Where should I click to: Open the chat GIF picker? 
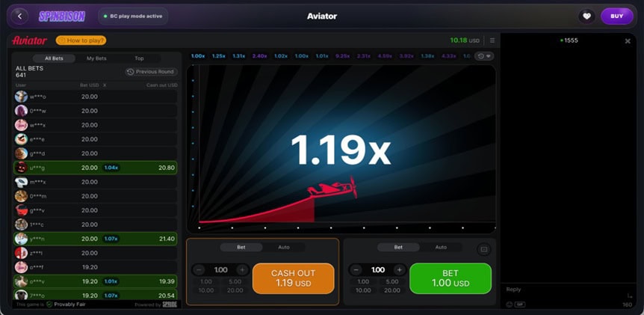coord(519,305)
